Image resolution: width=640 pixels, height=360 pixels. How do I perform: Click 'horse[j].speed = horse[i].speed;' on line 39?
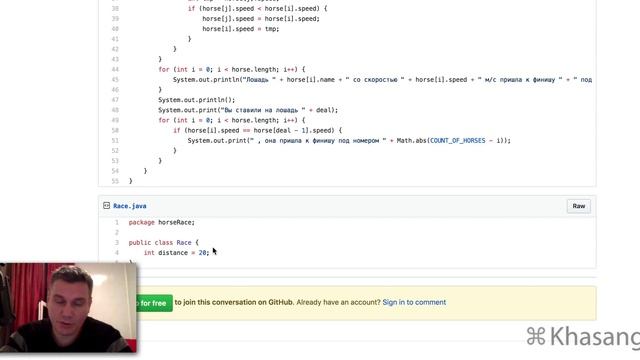261,19
